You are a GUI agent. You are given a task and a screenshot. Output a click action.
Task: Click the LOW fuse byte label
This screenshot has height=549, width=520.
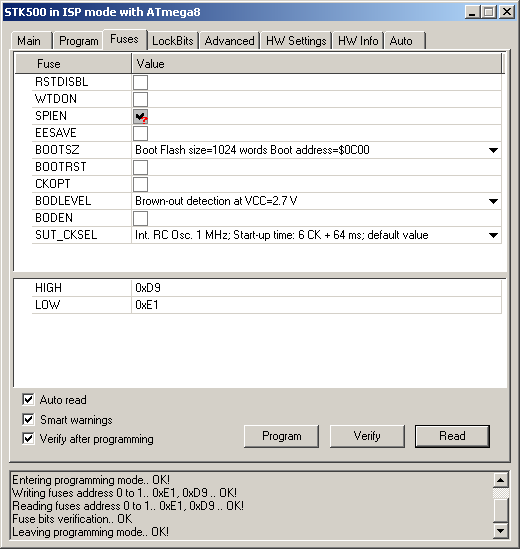coord(48,305)
